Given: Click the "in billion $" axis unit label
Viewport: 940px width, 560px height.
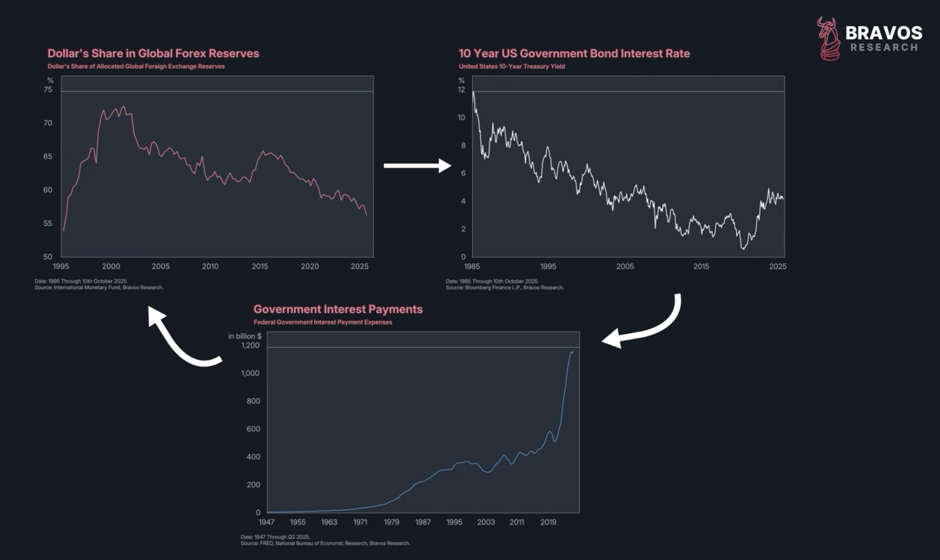Looking at the screenshot, I should tap(245, 336).
